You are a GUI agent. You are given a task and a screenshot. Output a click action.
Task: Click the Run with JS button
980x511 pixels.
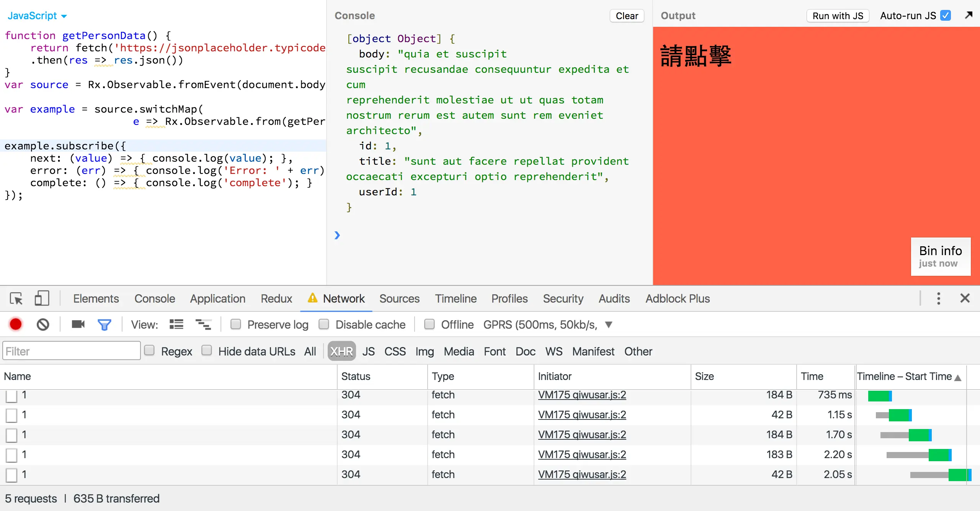(838, 16)
